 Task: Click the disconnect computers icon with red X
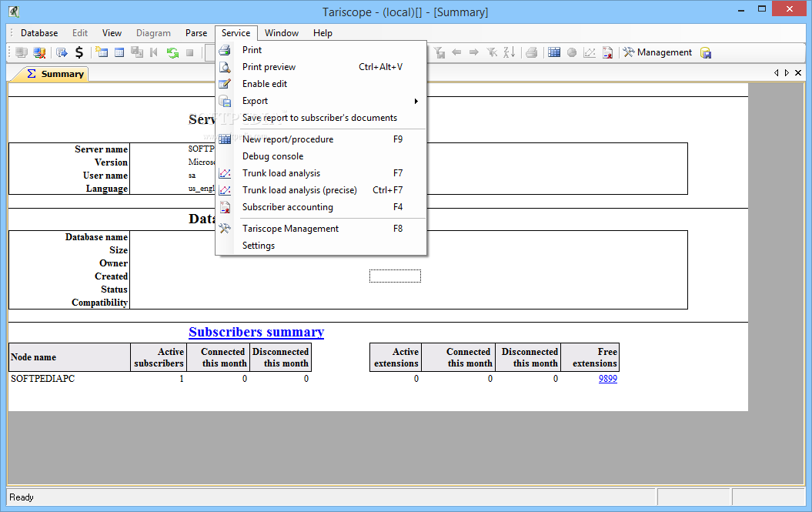[x=39, y=52]
